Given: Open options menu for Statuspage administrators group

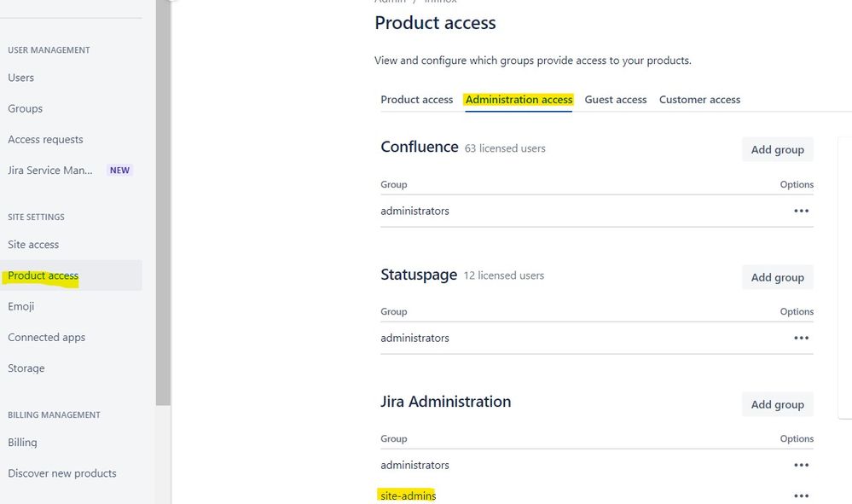Looking at the screenshot, I should pyautogui.click(x=801, y=338).
